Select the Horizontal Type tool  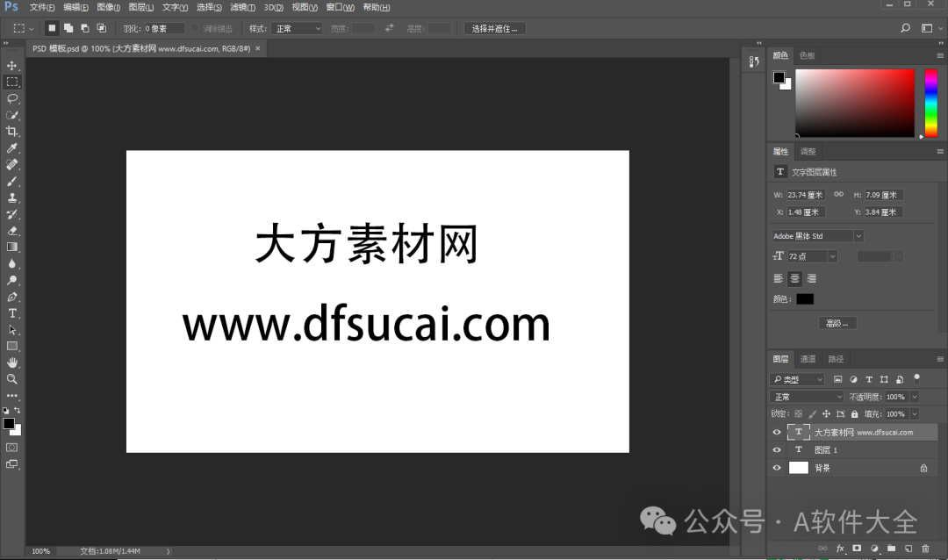click(x=12, y=313)
